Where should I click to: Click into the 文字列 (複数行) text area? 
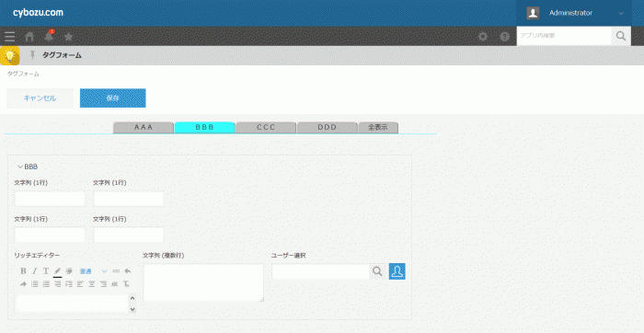(x=203, y=283)
